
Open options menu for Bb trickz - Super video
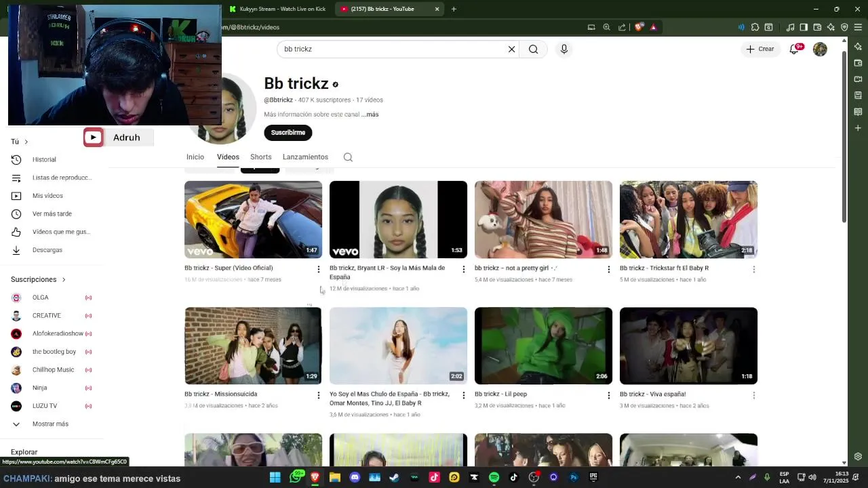[x=319, y=269]
